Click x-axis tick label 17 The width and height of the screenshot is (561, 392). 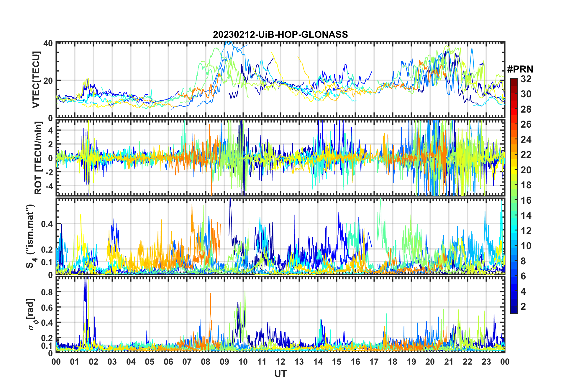point(374,362)
